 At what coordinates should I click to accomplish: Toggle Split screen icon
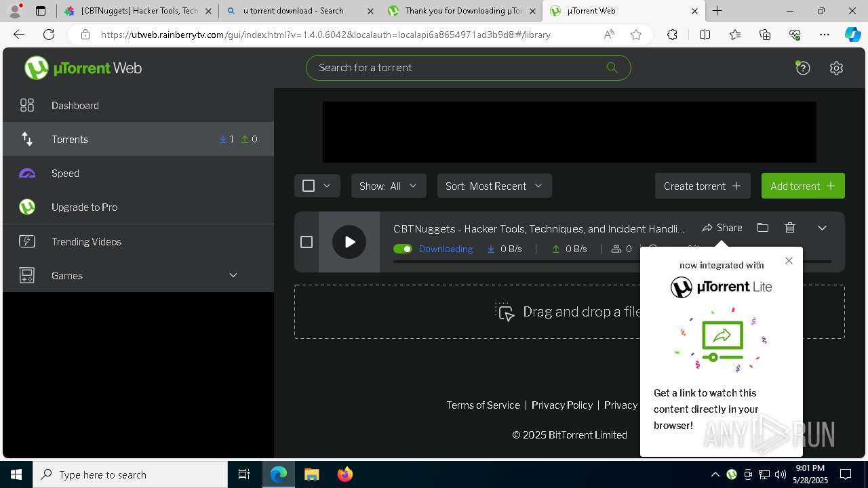click(x=705, y=35)
